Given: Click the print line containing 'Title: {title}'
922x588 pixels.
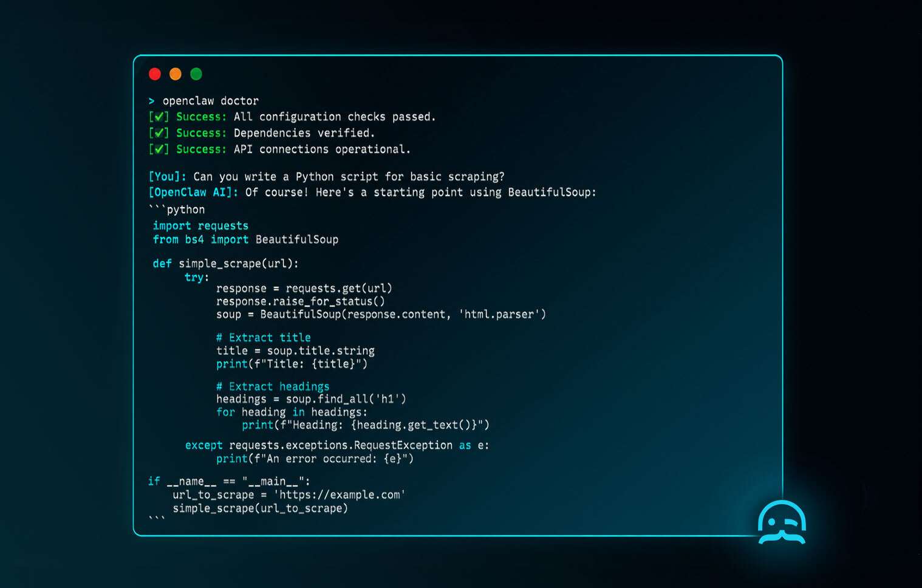Looking at the screenshot, I should [x=292, y=364].
